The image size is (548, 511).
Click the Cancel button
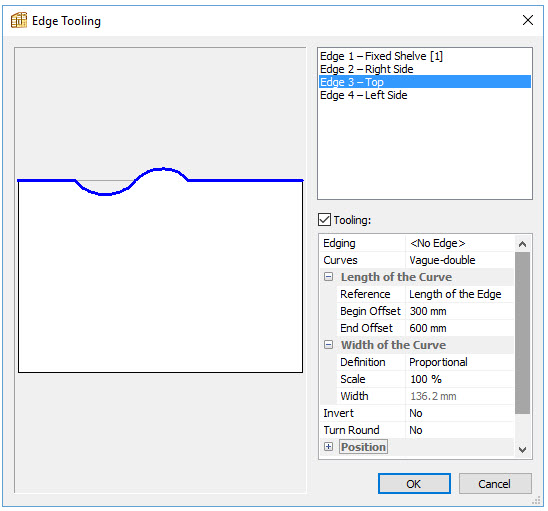pyautogui.click(x=495, y=484)
